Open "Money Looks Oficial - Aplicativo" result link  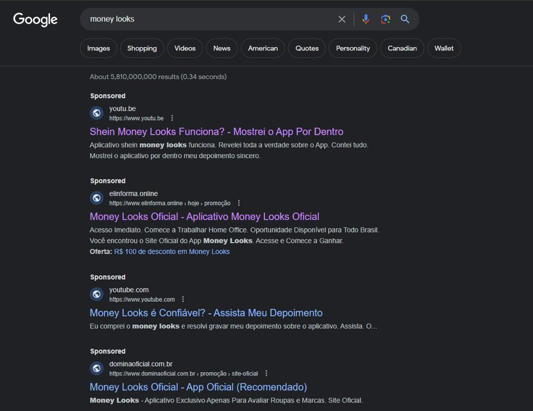pyautogui.click(x=205, y=217)
